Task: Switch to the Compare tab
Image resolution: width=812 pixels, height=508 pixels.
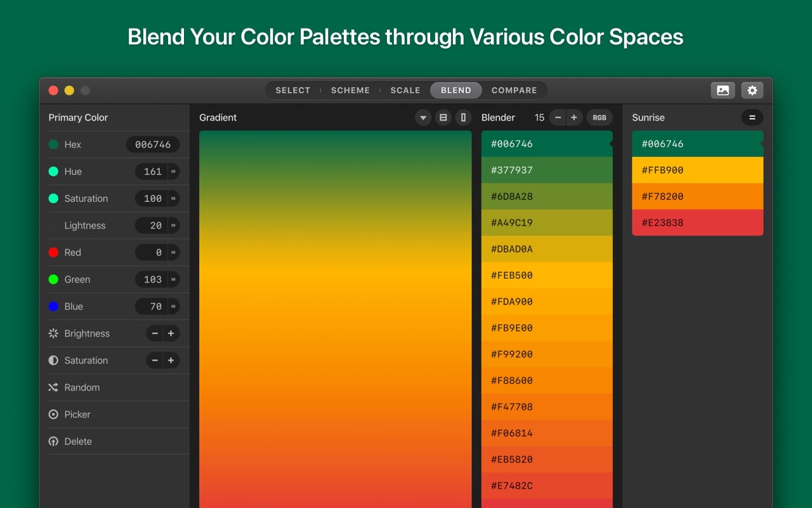Action: click(x=514, y=90)
